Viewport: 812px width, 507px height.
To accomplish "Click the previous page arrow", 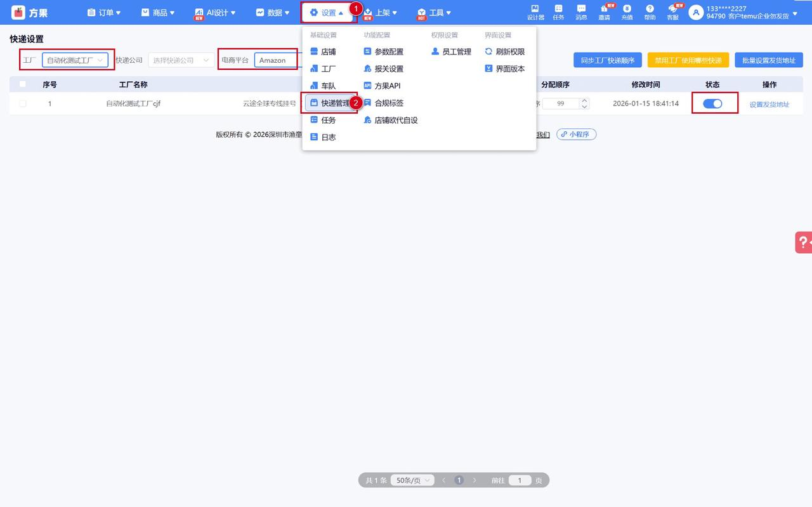I will [x=444, y=480].
